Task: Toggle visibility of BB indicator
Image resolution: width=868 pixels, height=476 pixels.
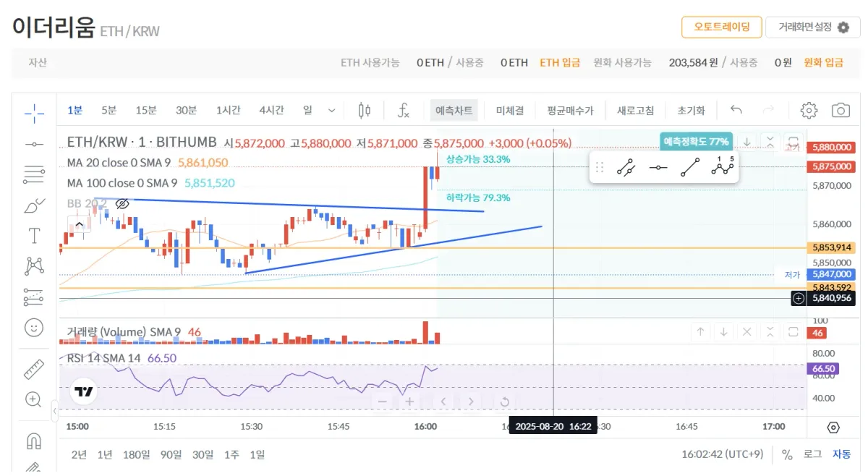Action: click(122, 203)
